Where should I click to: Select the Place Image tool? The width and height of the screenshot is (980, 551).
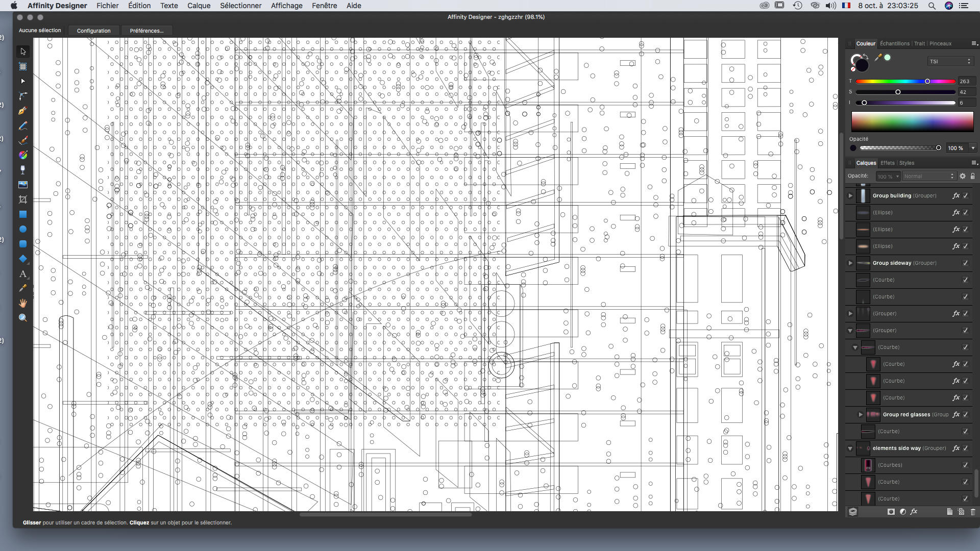tap(23, 185)
